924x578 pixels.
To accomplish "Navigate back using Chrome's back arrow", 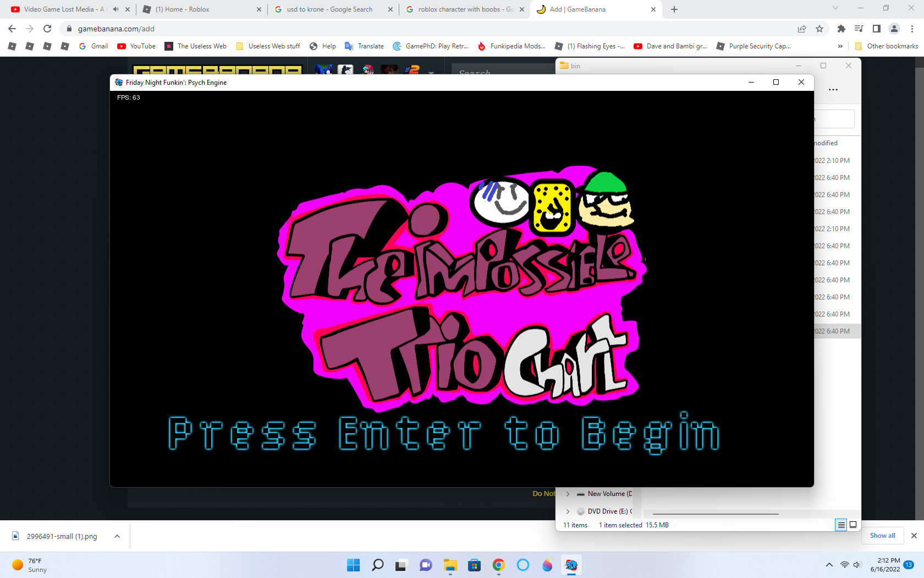I will pos(11,29).
